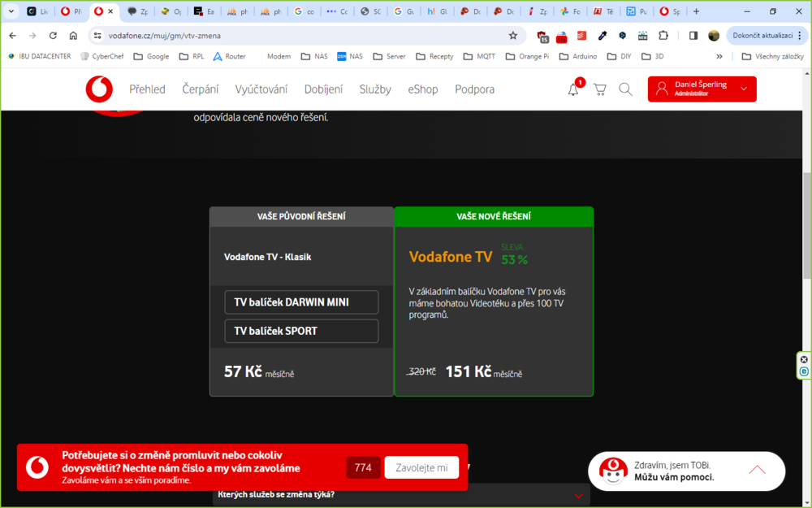Screen dimensions: 812x508
Task: Open the Google bookmarks folder
Action: 151,56
